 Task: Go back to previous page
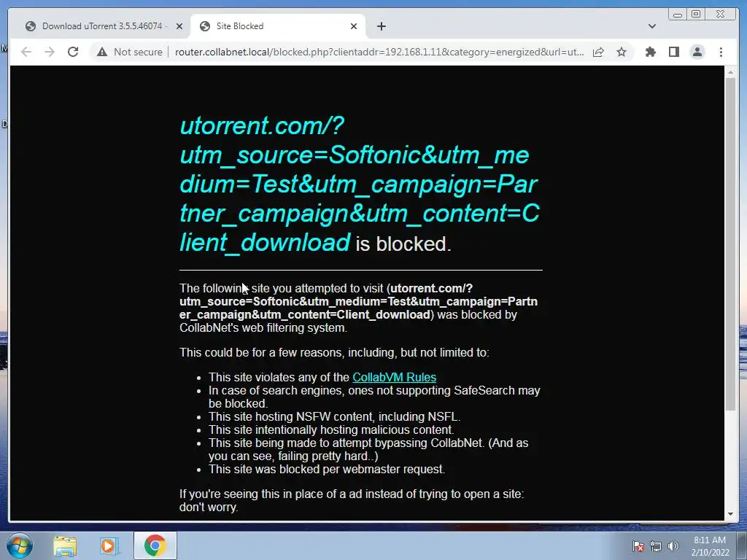tap(26, 52)
